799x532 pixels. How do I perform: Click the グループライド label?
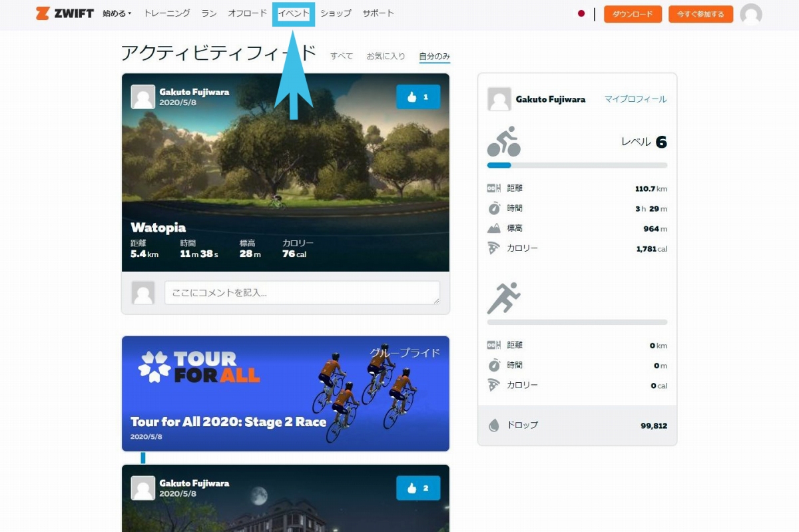405,352
